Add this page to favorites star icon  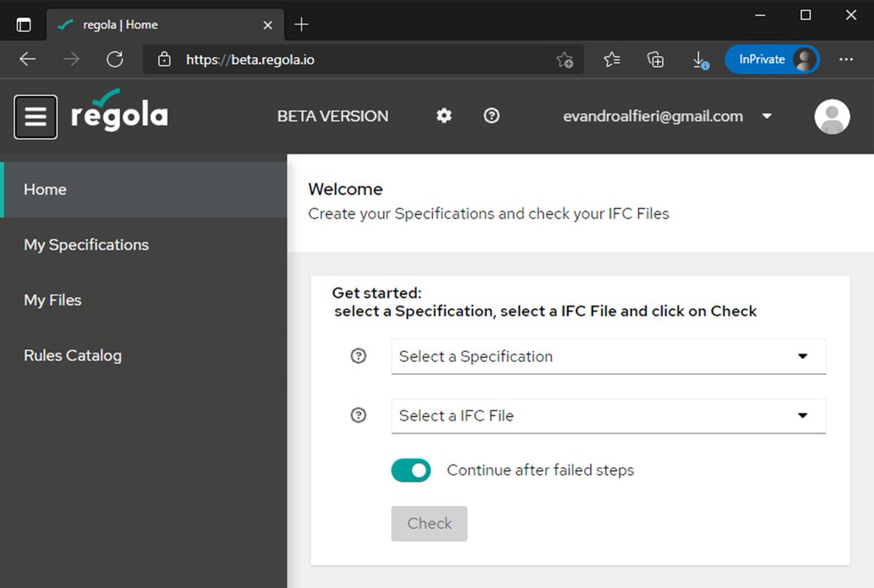[564, 60]
